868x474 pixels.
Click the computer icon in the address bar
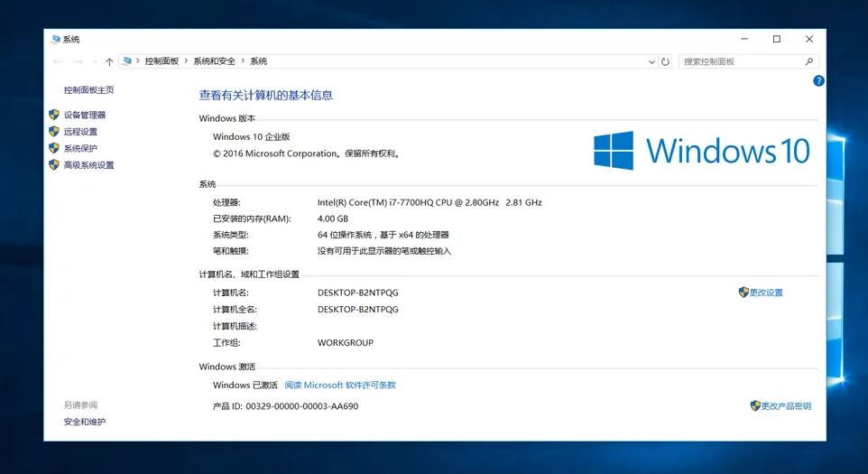coord(127,60)
